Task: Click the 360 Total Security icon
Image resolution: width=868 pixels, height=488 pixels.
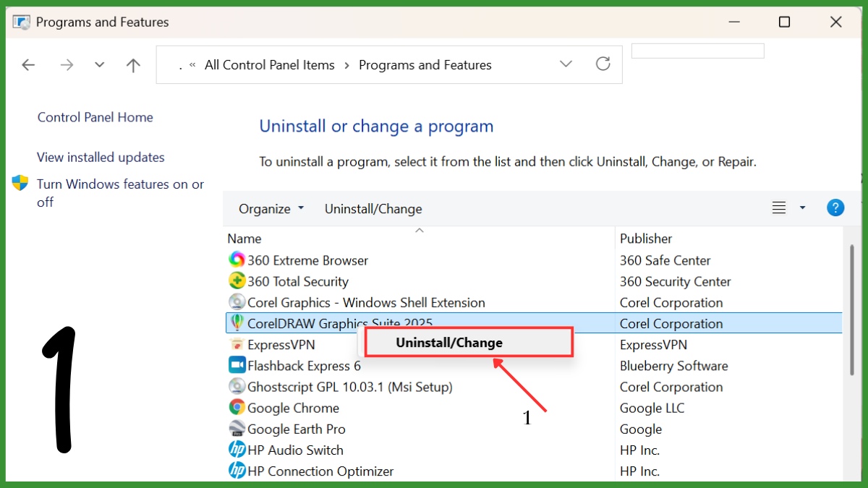Action: point(237,281)
